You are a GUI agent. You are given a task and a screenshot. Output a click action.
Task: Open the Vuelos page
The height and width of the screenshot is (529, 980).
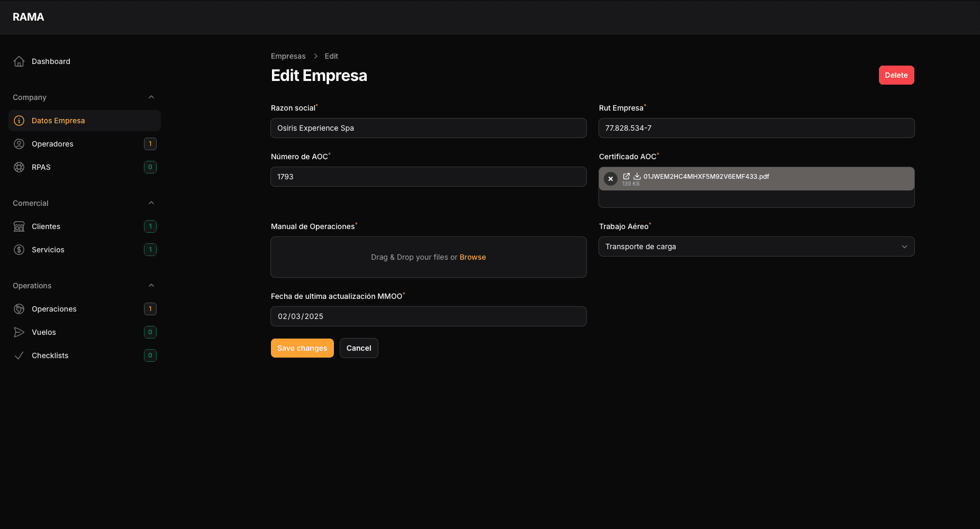click(85, 332)
